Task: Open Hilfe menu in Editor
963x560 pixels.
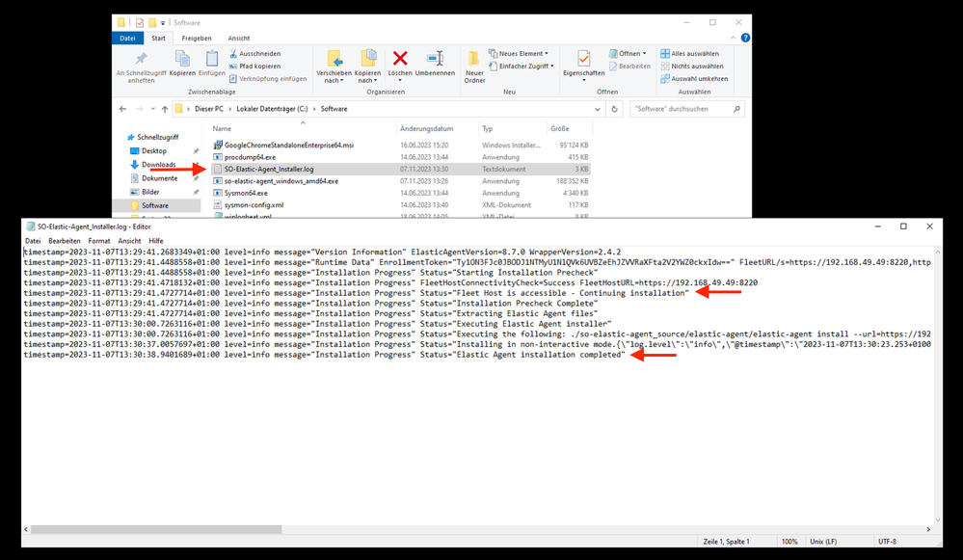Action: tap(156, 241)
